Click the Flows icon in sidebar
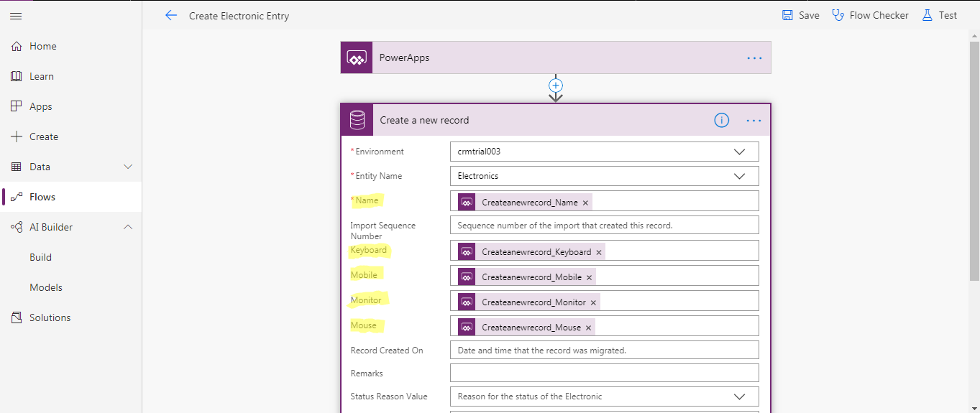 pyautogui.click(x=17, y=197)
